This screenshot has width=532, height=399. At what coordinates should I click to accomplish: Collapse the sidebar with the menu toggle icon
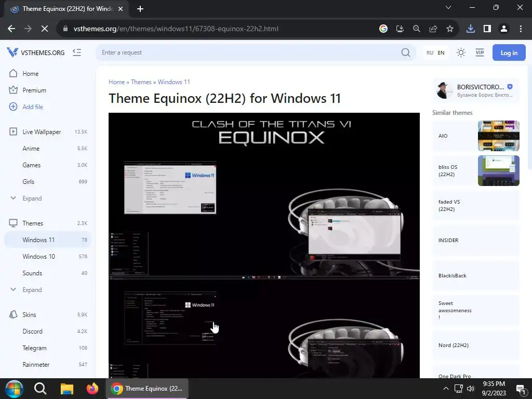77,52
